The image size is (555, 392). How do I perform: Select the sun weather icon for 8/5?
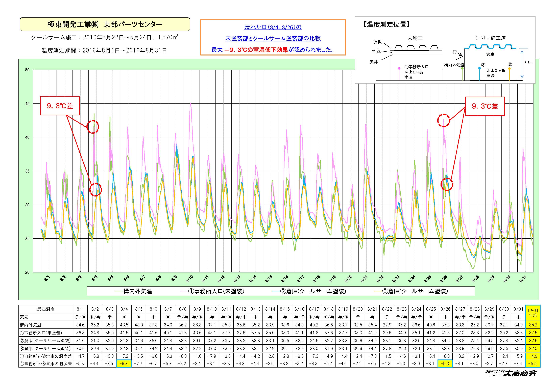pyautogui.click(x=139, y=317)
